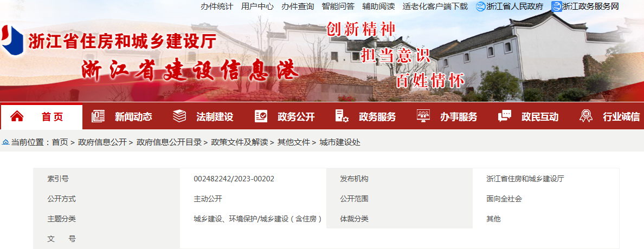Click breadcrumb 政府信息公开目录
The image size is (644, 249).
coord(169,142)
